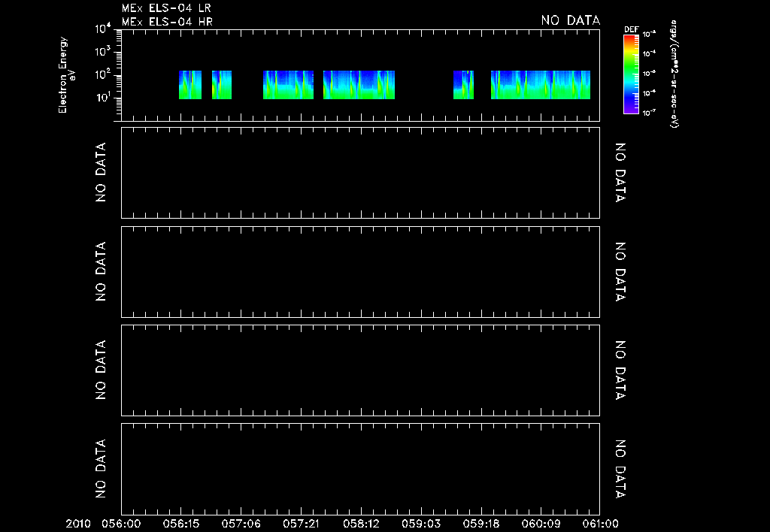Image resolution: width=770 pixels, height=532 pixels.
Task: Click the 060:09 time axis label
Action: point(541,524)
